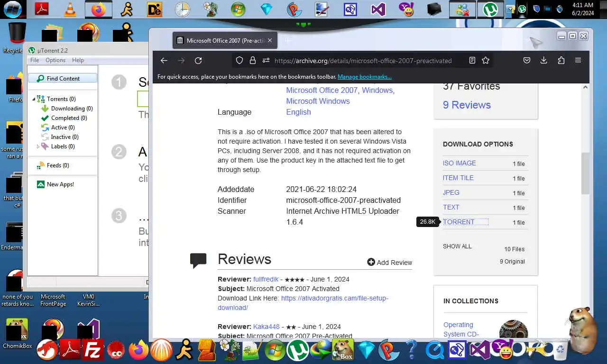Click the JPEG download option
The width and height of the screenshot is (607, 364).
click(451, 192)
